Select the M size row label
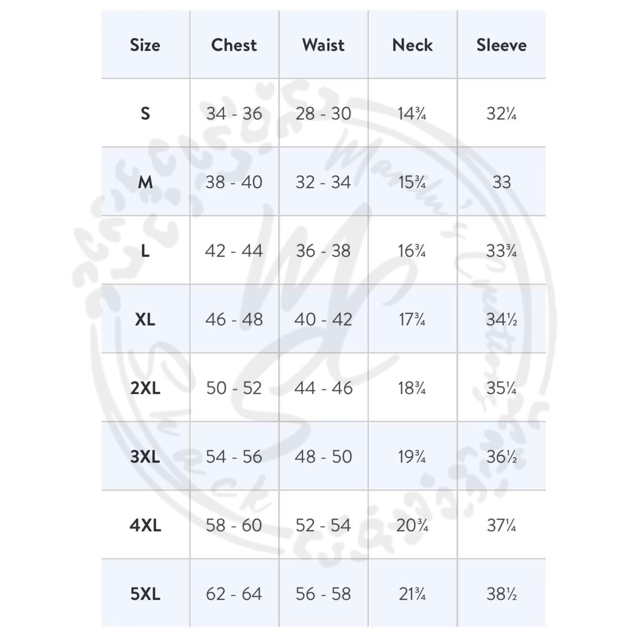Image resolution: width=644 pixels, height=644 pixels. point(145,182)
